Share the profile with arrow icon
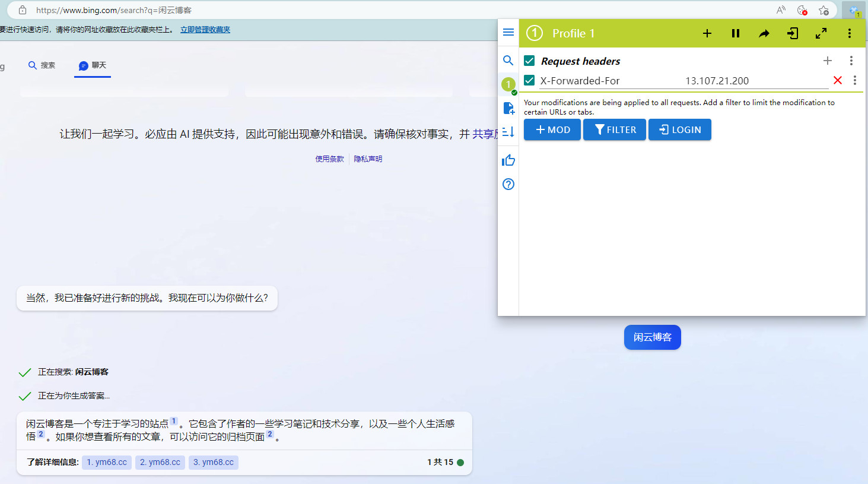The height and width of the screenshot is (484, 868). (x=764, y=33)
